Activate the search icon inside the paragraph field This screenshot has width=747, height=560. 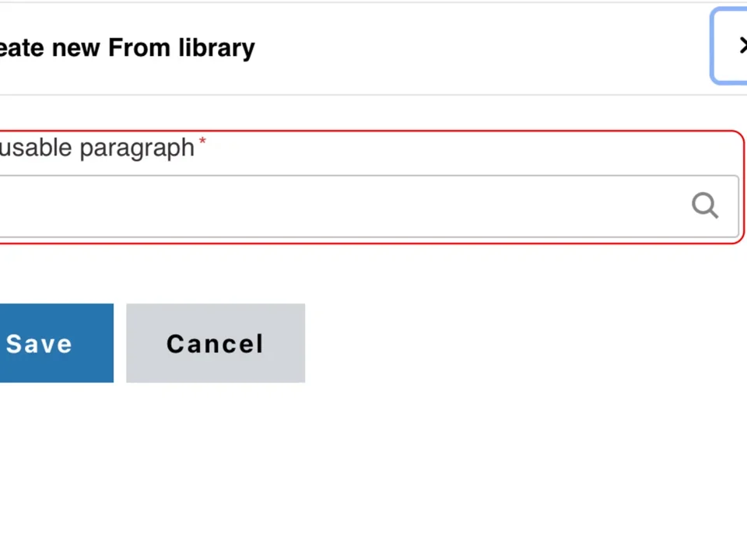pyautogui.click(x=704, y=205)
